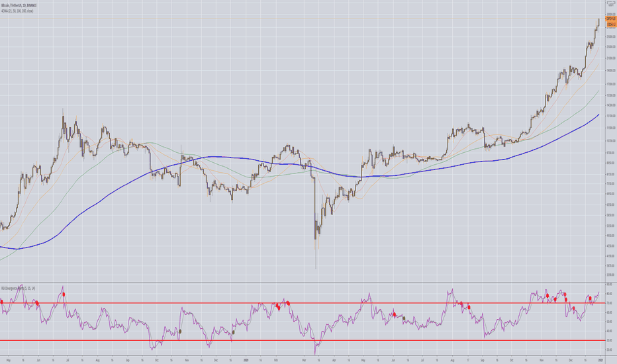Screen dimensions: 617x364
Task: Click the Apr label on time axis
Action: (x=334, y=360)
